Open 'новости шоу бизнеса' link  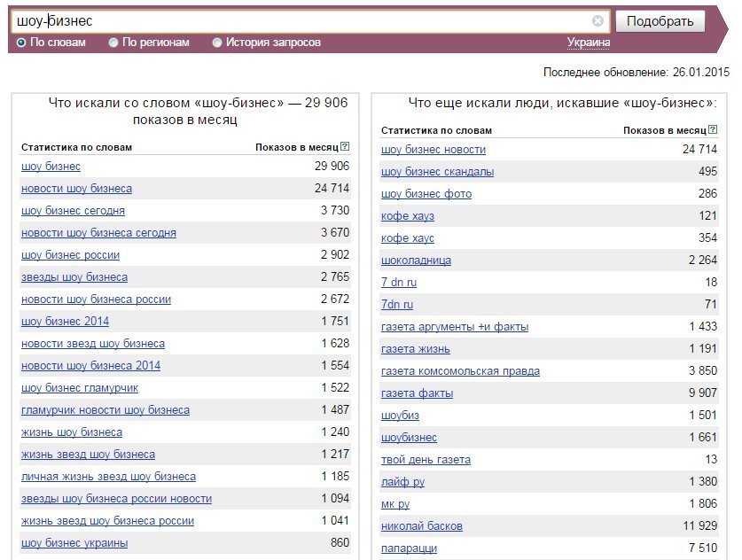coord(76,189)
